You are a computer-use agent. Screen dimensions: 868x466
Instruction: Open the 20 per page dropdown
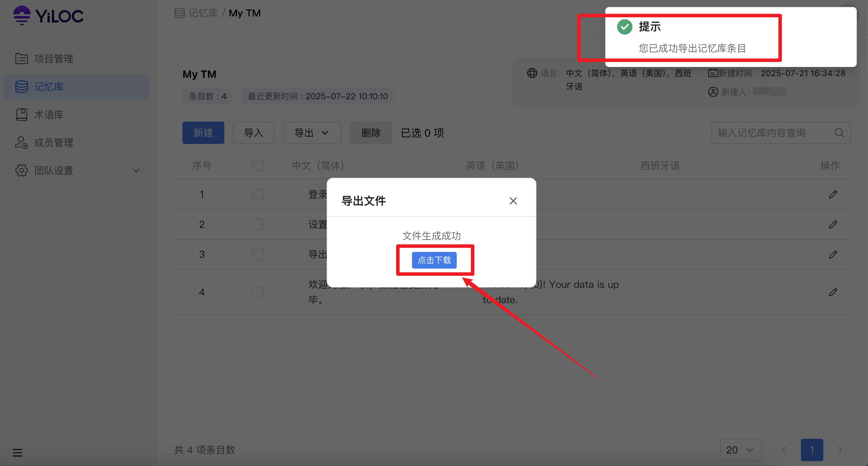point(740,450)
